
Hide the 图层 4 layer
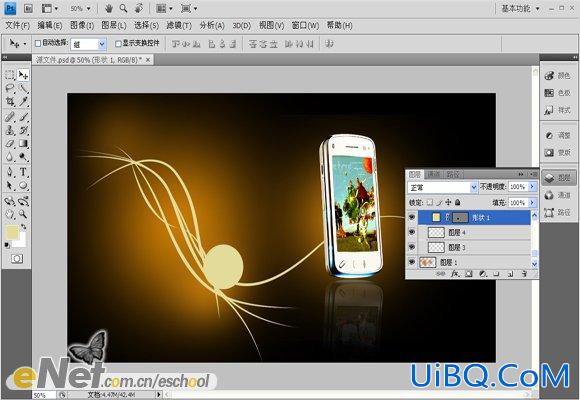tap(412, 232)
